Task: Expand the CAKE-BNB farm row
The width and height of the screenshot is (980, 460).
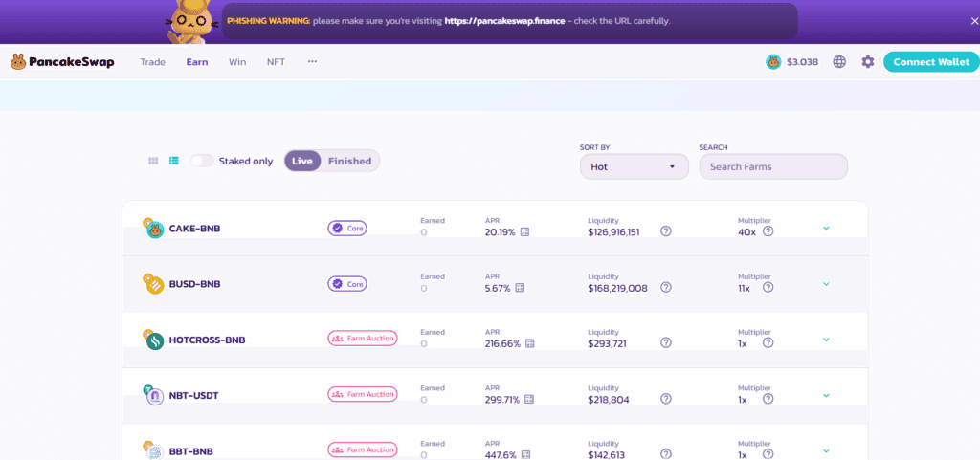Action: coord(826,229)
